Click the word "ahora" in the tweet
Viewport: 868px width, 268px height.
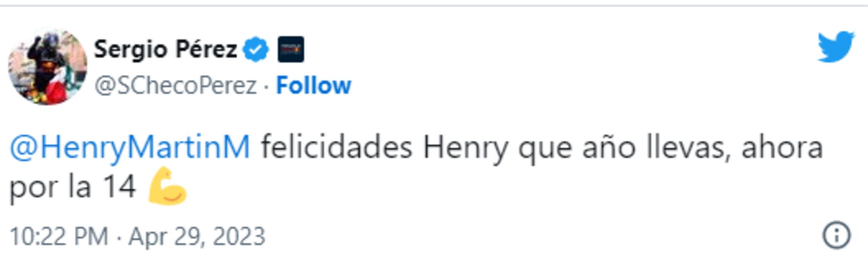pyautogui.click(x=782, y=147)
